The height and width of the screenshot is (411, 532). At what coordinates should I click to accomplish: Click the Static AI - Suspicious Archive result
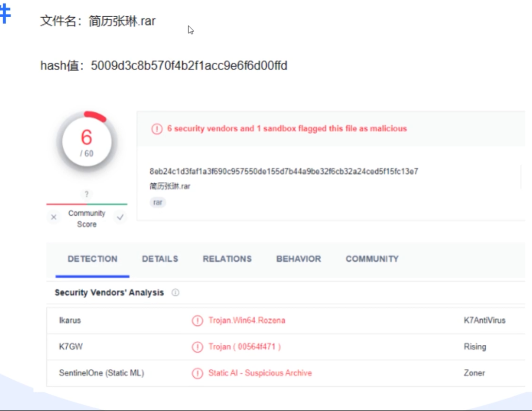tap(260, 373)
